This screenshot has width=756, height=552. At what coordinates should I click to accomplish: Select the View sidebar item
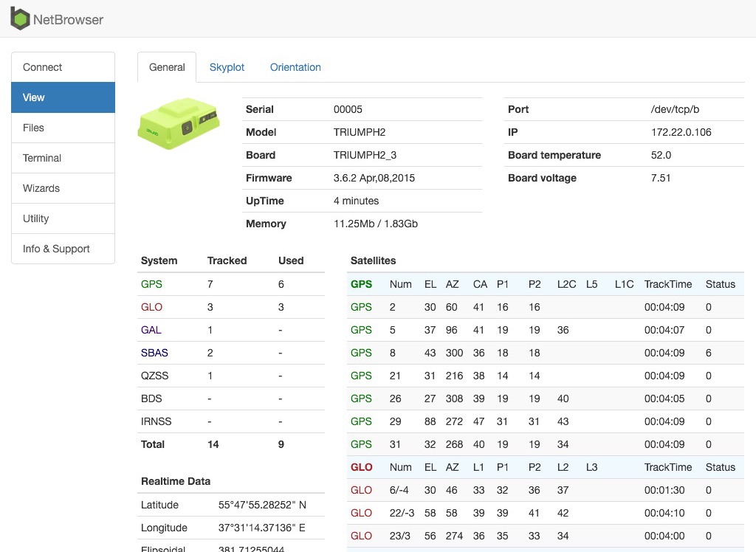point(63,97)
